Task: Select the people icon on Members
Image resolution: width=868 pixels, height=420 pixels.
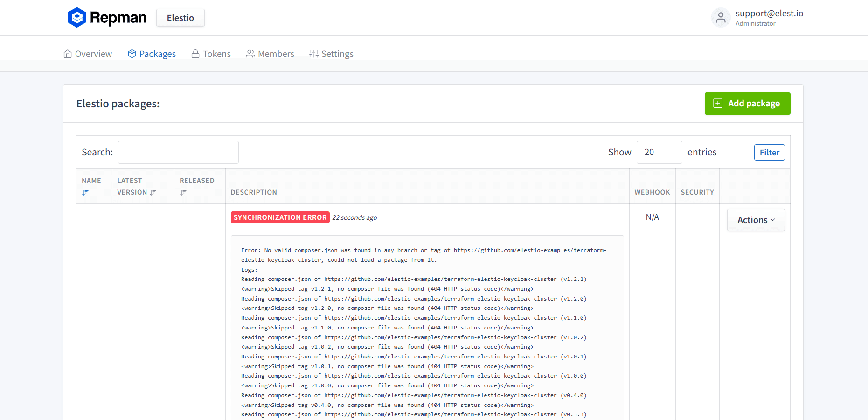Action: 250,54
